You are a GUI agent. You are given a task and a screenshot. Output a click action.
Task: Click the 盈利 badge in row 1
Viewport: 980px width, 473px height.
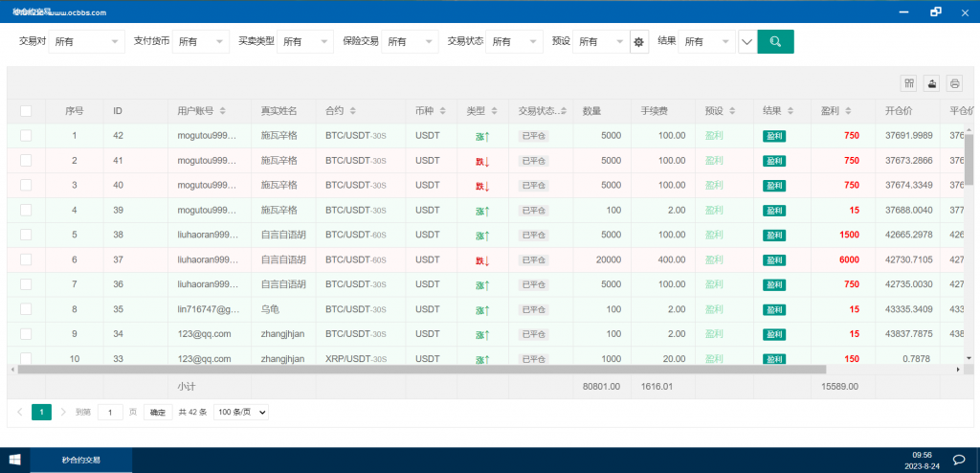(x=774, y=136)
